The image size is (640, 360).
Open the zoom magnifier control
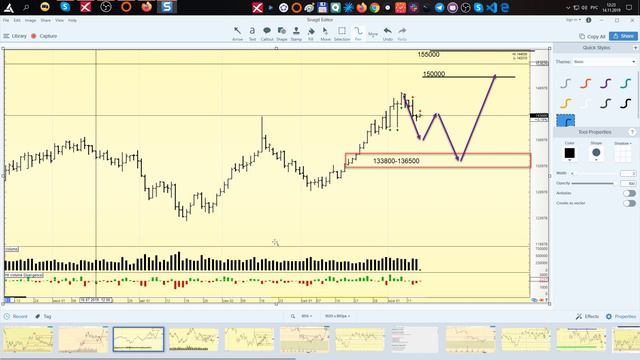pyautogui.click(x=293, y=316)
